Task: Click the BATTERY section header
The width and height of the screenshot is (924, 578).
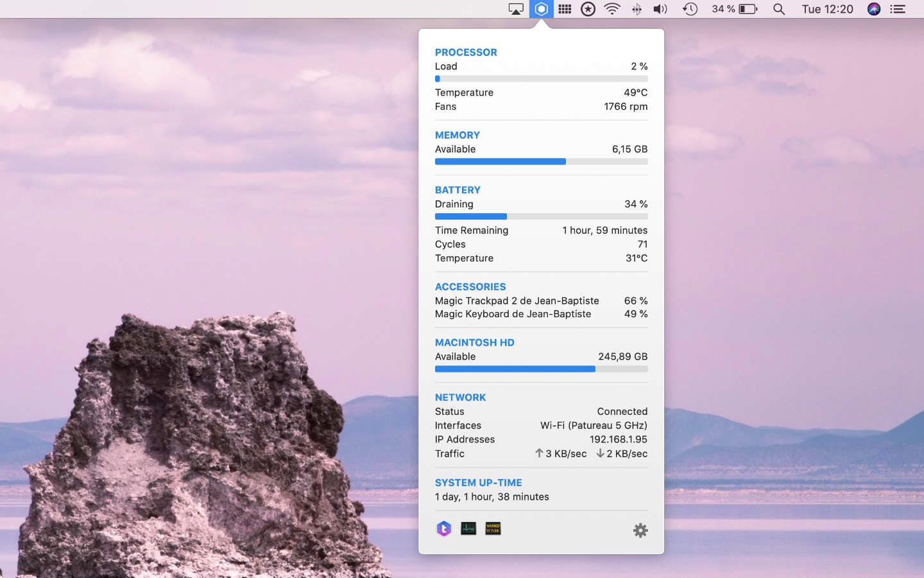Action: pos(458,190)
